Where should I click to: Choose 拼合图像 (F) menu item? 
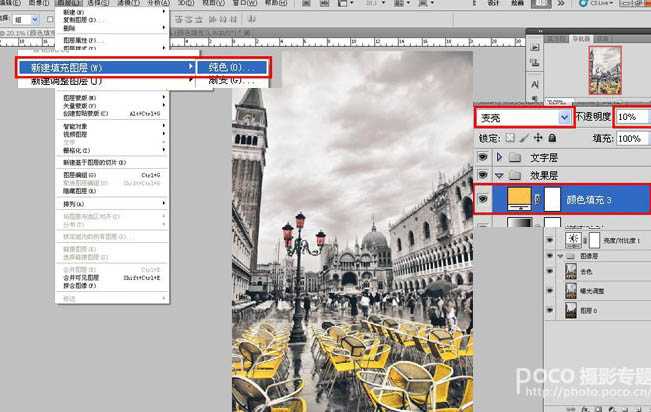(x=113, y=285)
